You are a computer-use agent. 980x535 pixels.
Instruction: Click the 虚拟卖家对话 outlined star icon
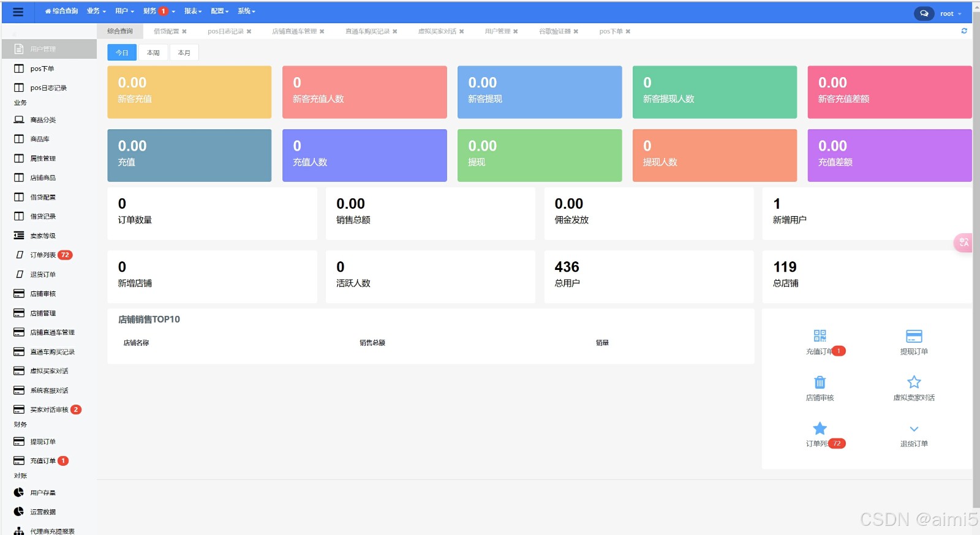pos(913,383)
